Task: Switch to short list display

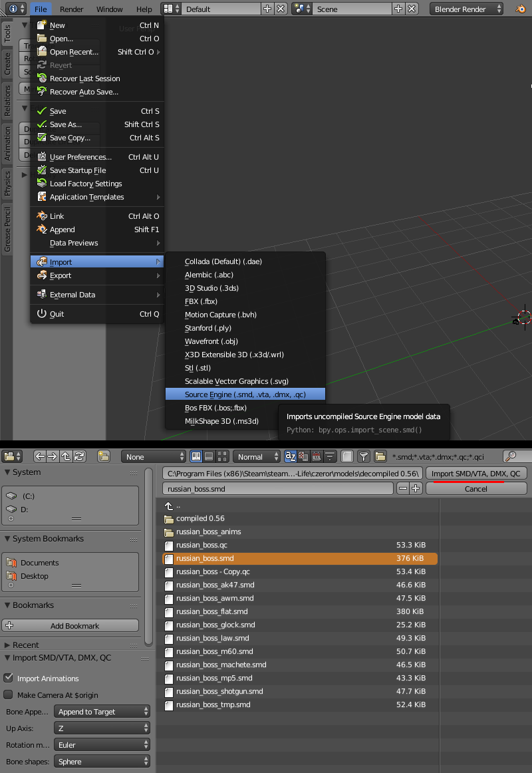Action: point(196,456)
